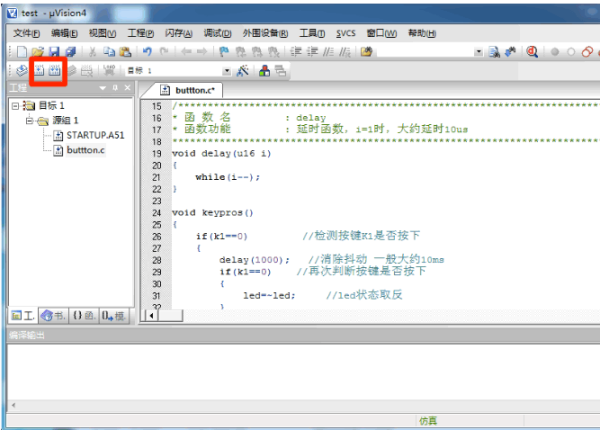Click the Download to flash icon

[x=108, y=70]
